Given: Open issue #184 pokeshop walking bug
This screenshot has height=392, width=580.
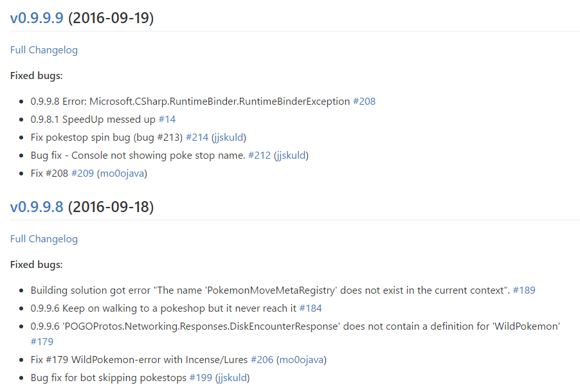Looking at the screenshot, I should point(311,308).
